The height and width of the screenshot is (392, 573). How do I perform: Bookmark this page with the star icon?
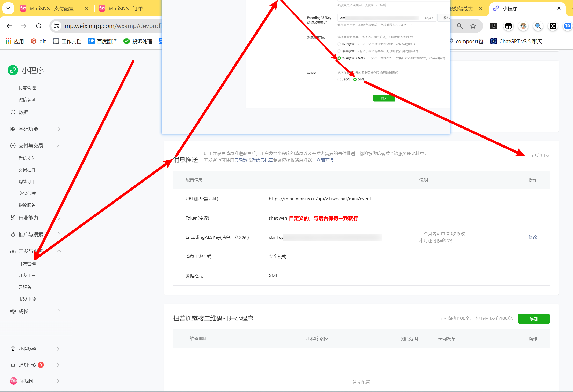473,26
